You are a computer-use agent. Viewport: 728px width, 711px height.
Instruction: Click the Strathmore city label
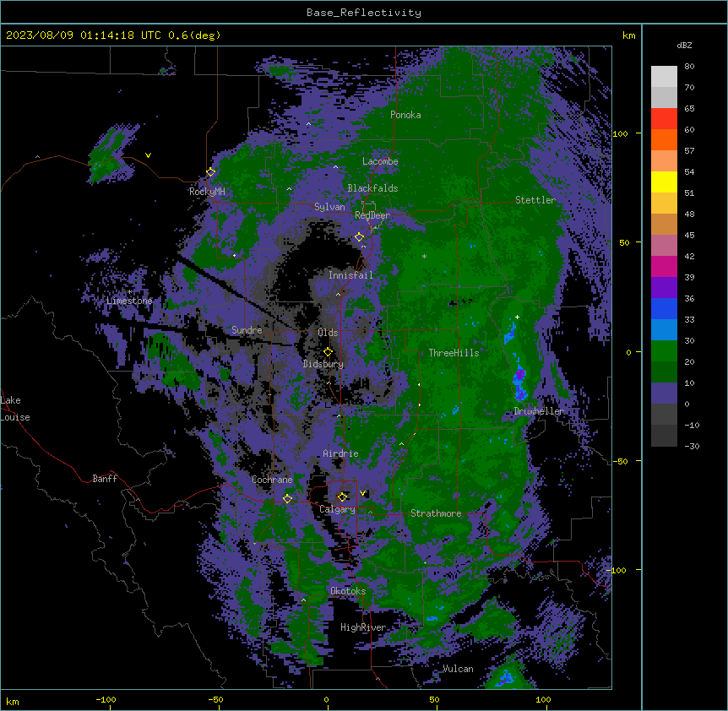(436, 513)
